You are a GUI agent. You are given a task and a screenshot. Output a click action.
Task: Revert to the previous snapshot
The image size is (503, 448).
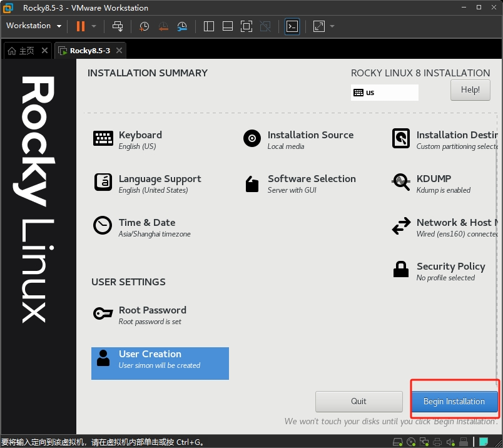click(163, 26)
